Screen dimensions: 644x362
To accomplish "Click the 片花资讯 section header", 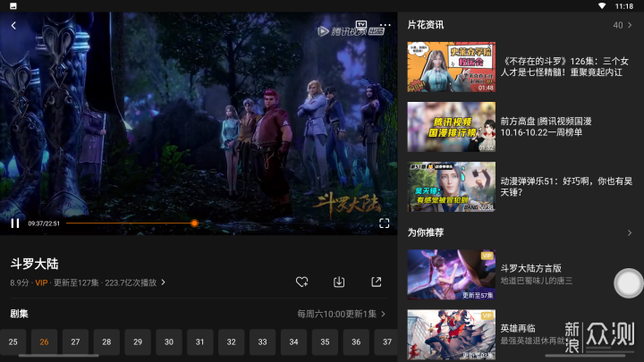I will (426, 25).
